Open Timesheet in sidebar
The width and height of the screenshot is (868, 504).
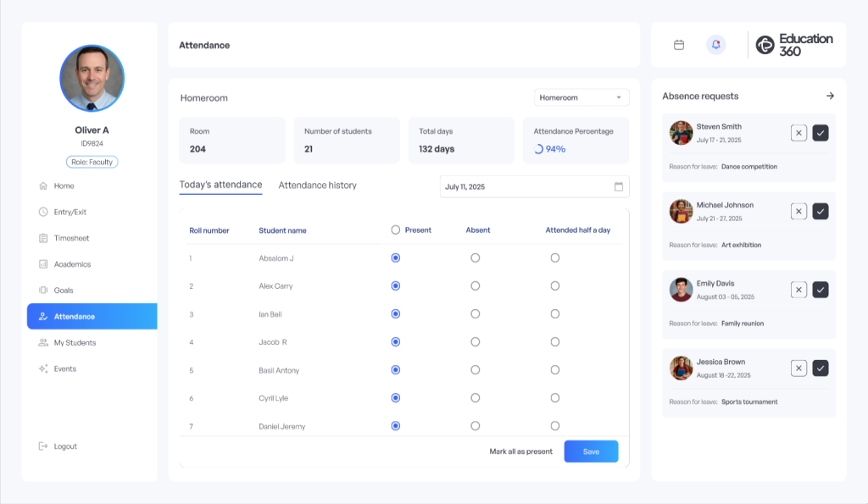pos(71,238)
